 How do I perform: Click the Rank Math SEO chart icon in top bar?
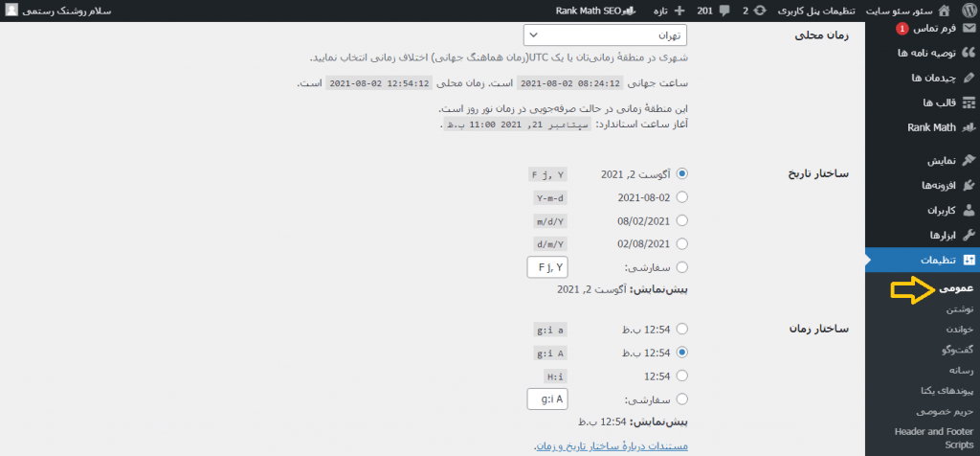tap(632, 11)
